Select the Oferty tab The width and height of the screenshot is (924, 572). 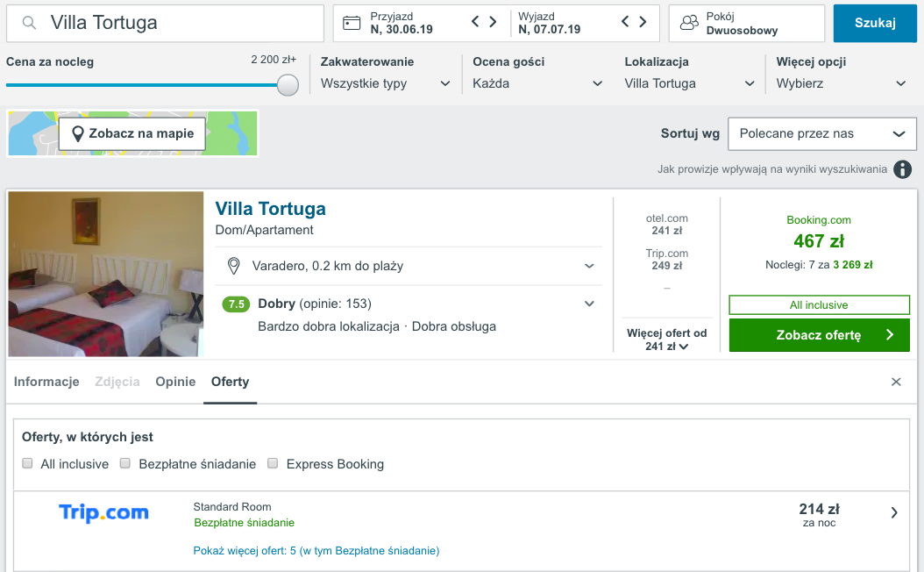(x=231, y=382)
